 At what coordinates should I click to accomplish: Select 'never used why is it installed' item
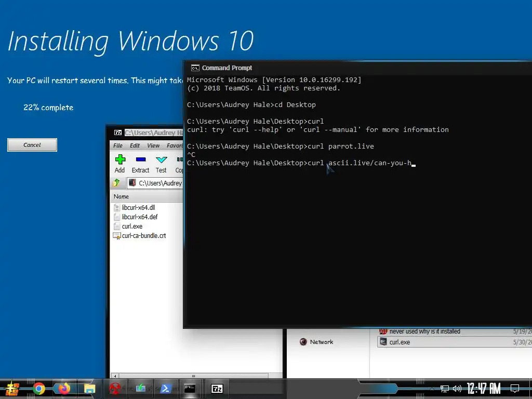pyautogui.click(x=425, y=331)
